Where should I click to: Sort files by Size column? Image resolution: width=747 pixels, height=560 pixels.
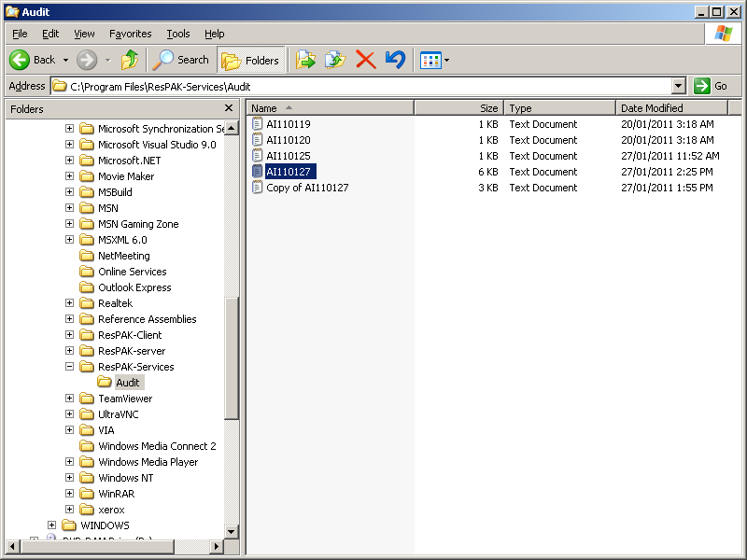pos(459,108)
